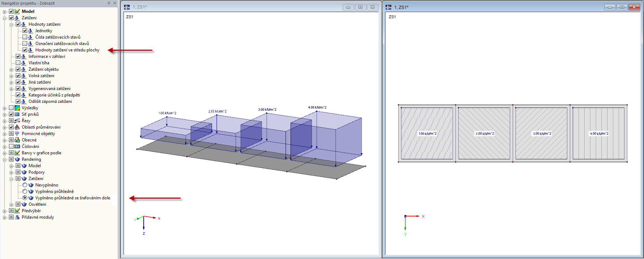The height and width of the screenshot is (259, 644).
Task: Collapse the Hodnoty zatížení node
Action: pyautogui.click(x=11, y=24)
